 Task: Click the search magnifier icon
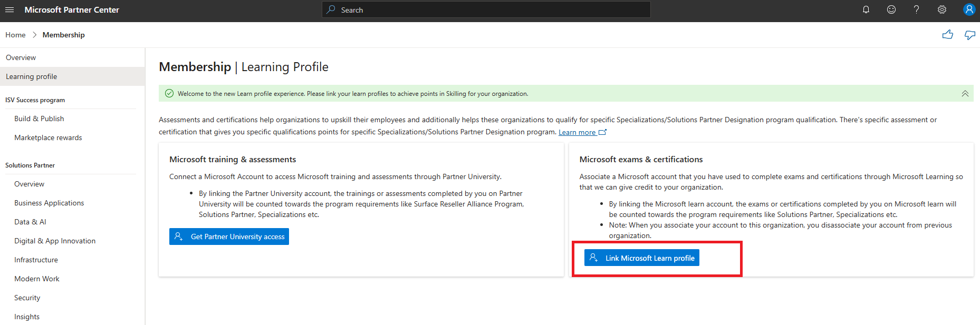pos(331,9)
